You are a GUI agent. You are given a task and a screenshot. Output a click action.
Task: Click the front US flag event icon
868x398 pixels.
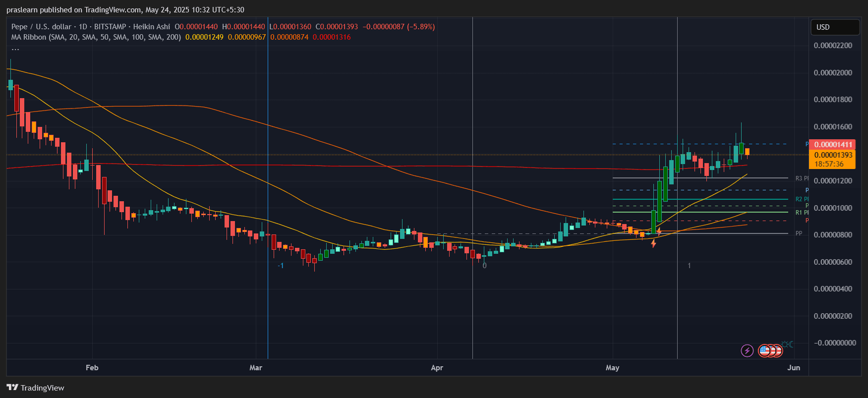pyautogui.click(x=765, y=351)
